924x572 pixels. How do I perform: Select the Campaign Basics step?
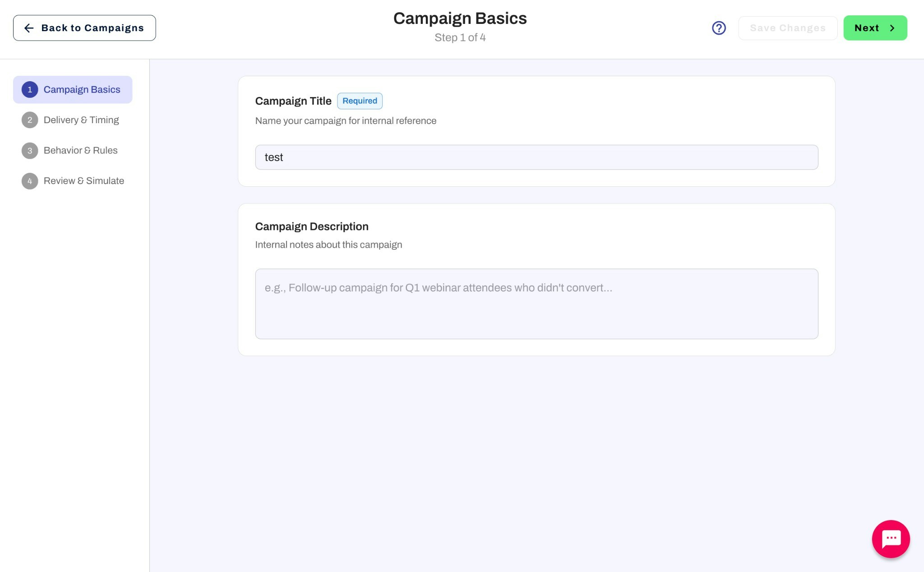click(x=82, y=89)
